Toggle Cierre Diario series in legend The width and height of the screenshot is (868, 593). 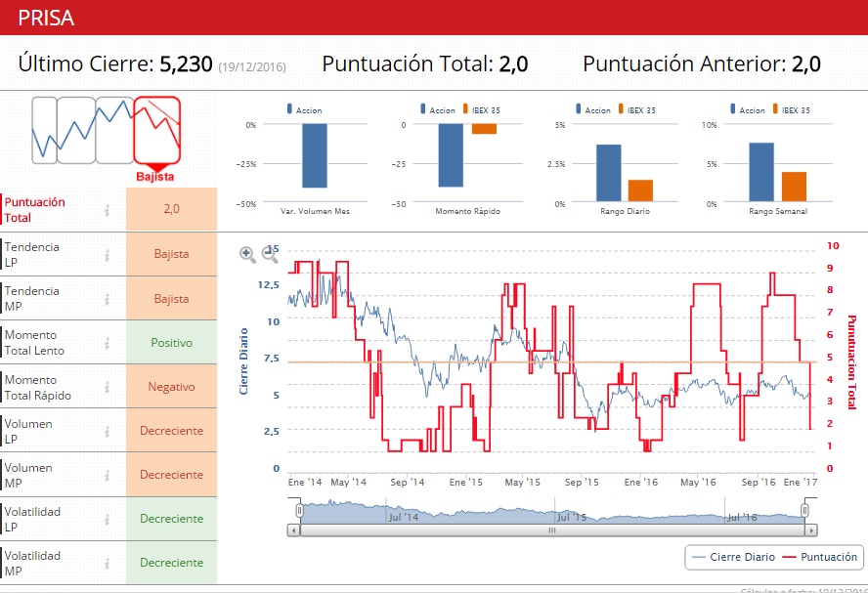tap(733, 557)
